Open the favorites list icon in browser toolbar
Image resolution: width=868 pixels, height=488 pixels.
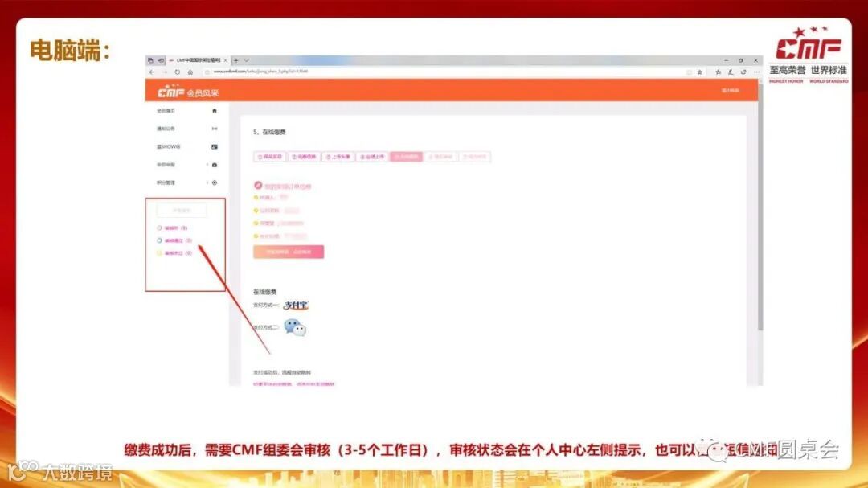718,72
